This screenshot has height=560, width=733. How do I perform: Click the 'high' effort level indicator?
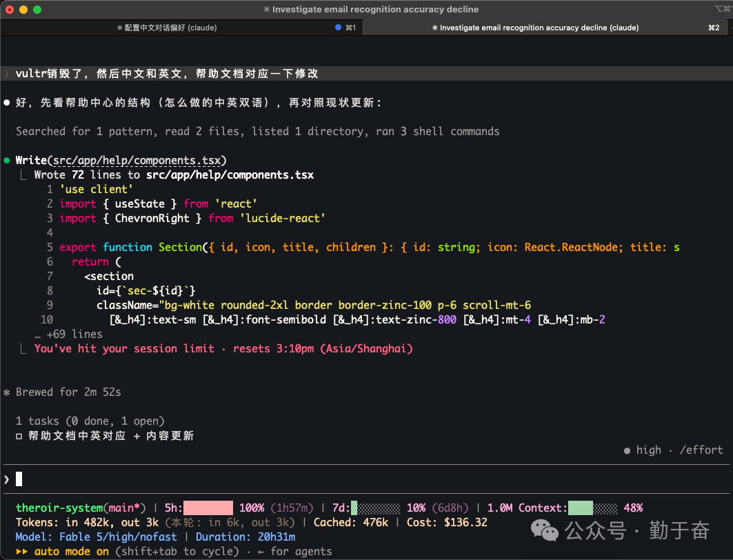coord(649,450)
